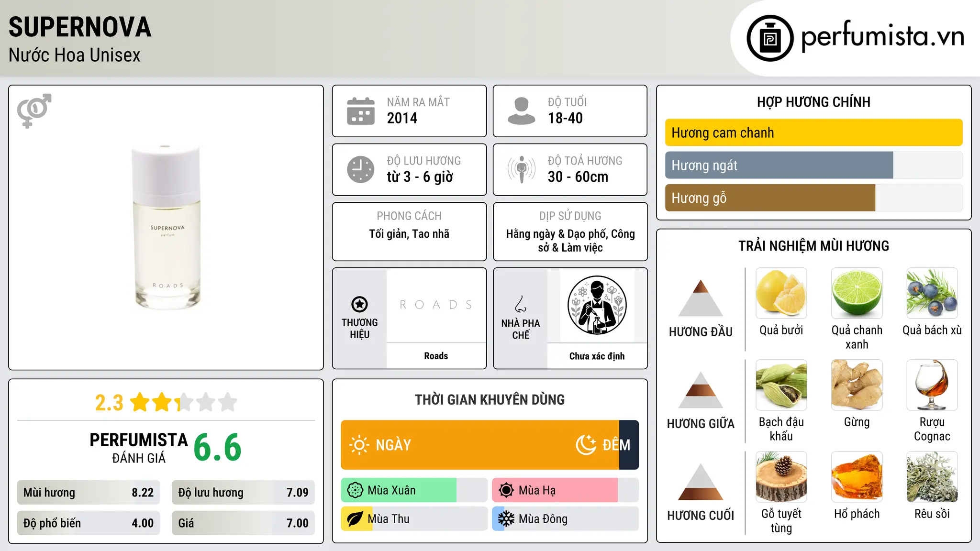Select the Rượu Cognac note image

pyautogui.click(x=932, y=385)
